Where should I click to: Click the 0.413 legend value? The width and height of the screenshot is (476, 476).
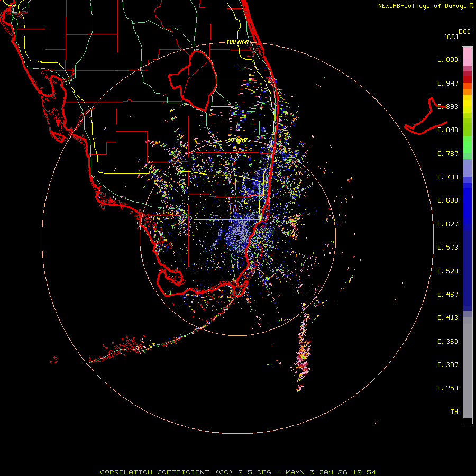coord(448,318)
